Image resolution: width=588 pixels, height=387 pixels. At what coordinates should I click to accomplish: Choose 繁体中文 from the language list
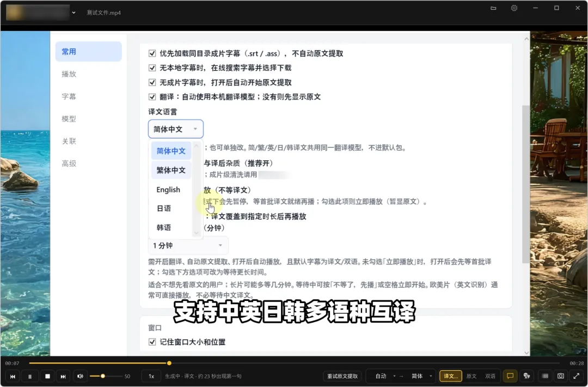click(171, 170)
